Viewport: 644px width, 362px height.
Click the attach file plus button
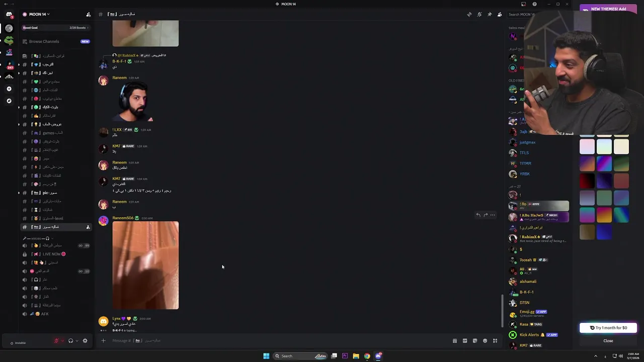coord(103,341)
